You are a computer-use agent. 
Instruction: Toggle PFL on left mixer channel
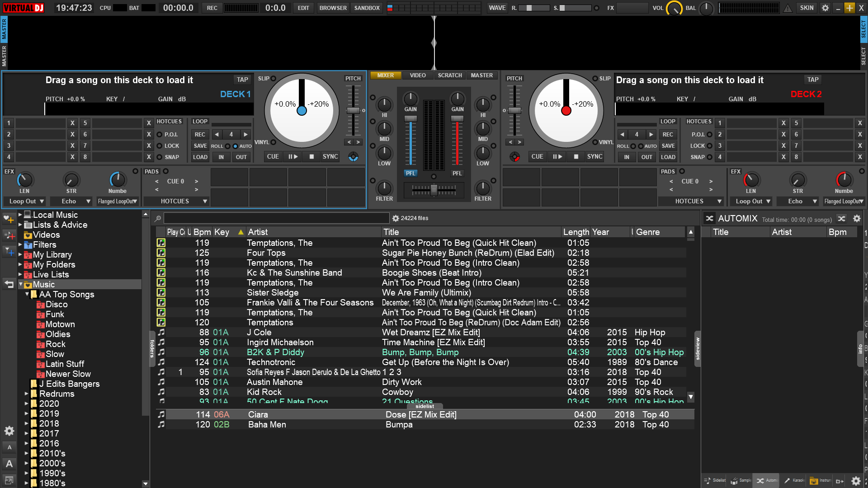(410, 173)
